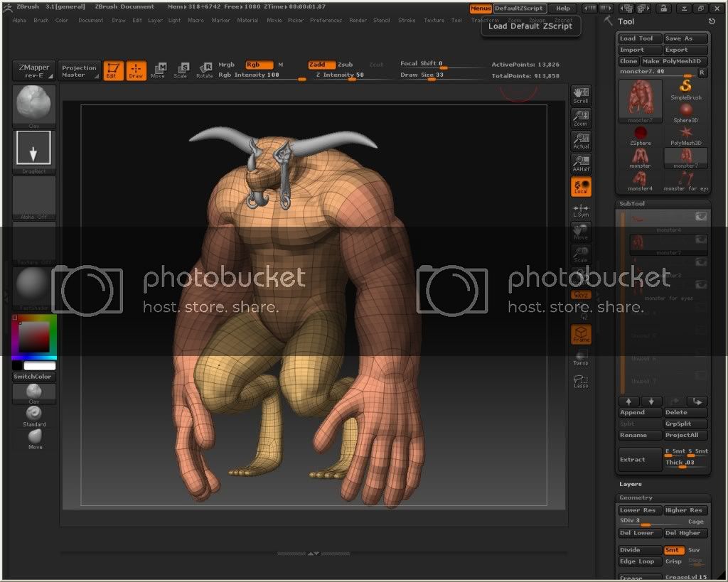The image size is (728, 582).
Task: Click the Load Tool button
Action: click(x=641, y=38)
